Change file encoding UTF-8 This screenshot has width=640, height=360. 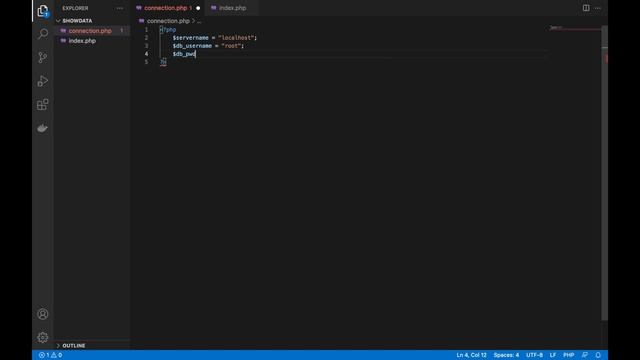534,355
